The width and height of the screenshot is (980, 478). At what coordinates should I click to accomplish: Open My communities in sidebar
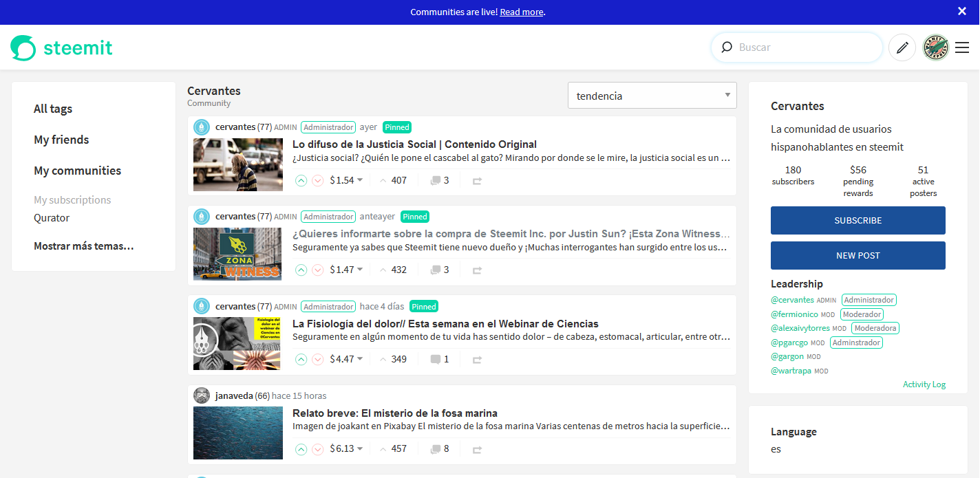(77, 171)
